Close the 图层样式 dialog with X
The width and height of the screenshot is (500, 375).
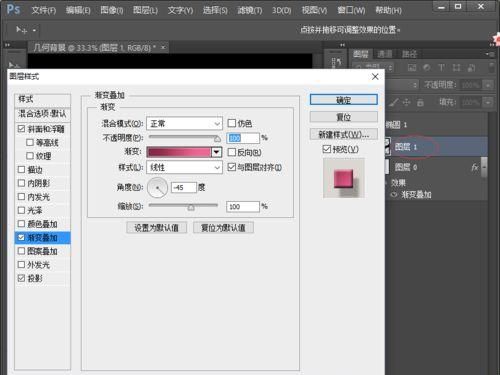click(x=375, y=77)
